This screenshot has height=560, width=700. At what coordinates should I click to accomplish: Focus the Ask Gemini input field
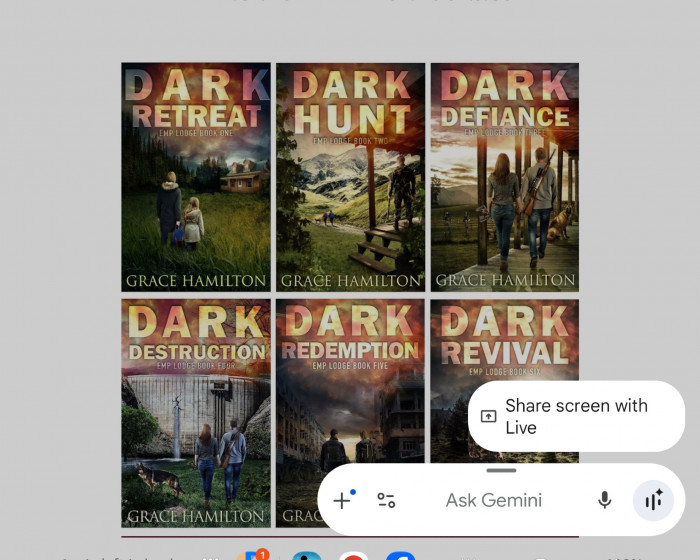494,501
